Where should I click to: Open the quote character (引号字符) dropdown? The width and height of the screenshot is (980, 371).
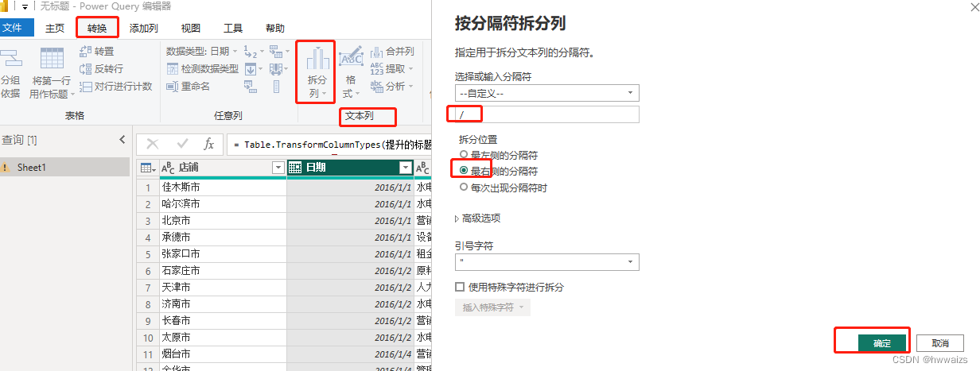click(546, 261)
